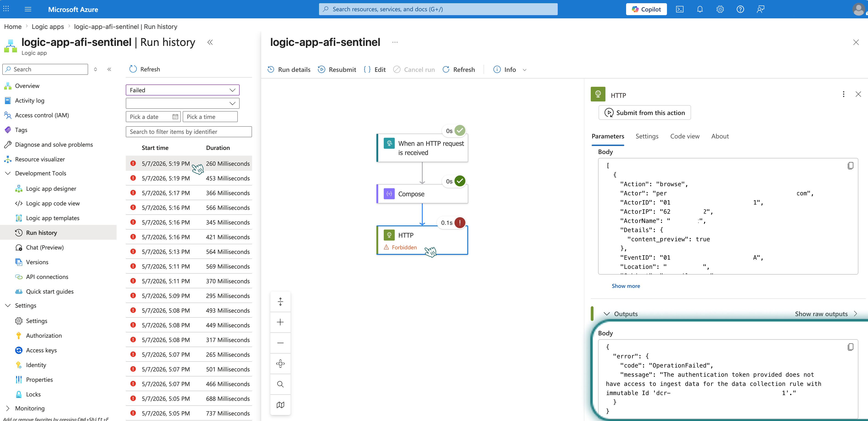Open Access control (IAM)
The height and width of the screenshot is (421, 868).
click(42, 115)
